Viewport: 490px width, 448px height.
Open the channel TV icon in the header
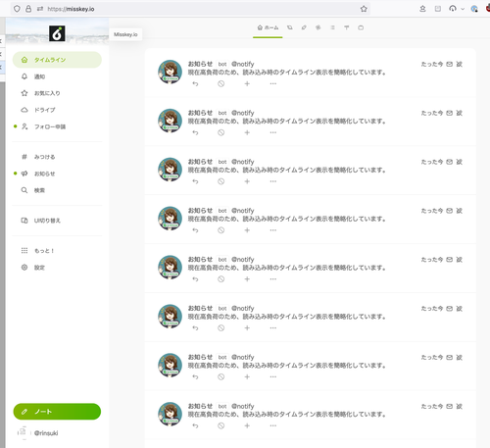pyautogui.click(x=361, y=27)
